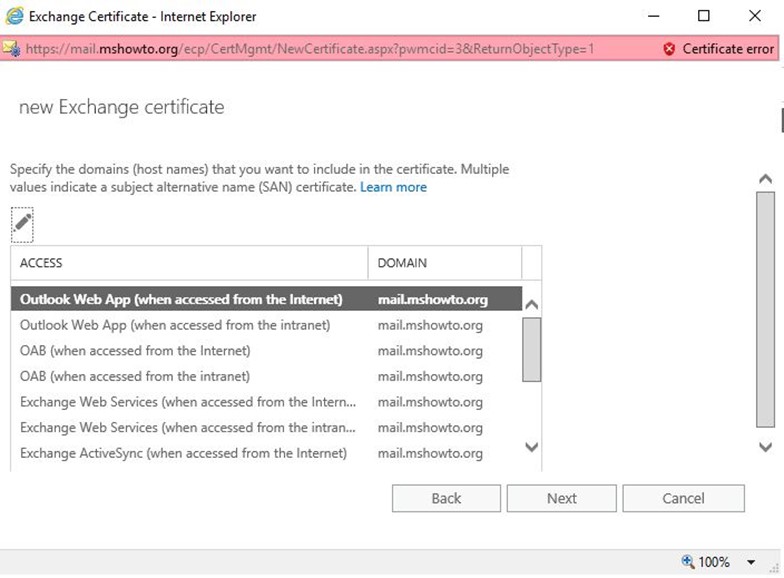784x578 pixels.
Task: Select Exchange ActiveSync Internet row
Action: tap(266, 453)
